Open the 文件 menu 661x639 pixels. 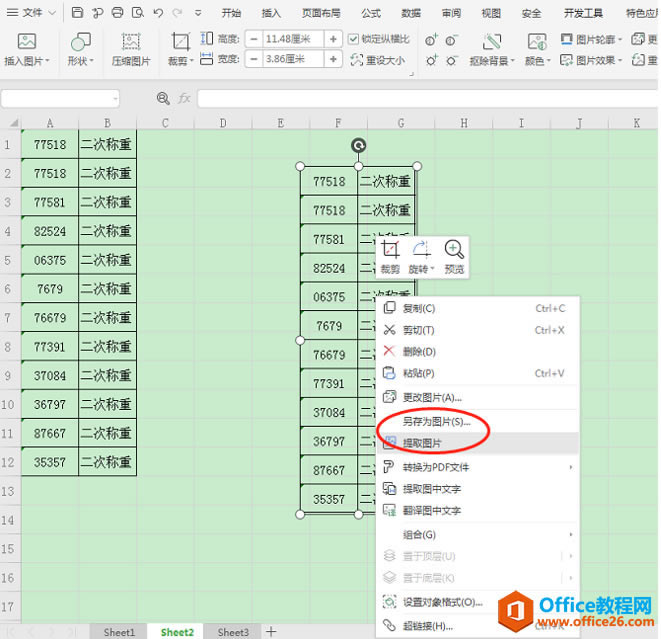coord(31,13)
